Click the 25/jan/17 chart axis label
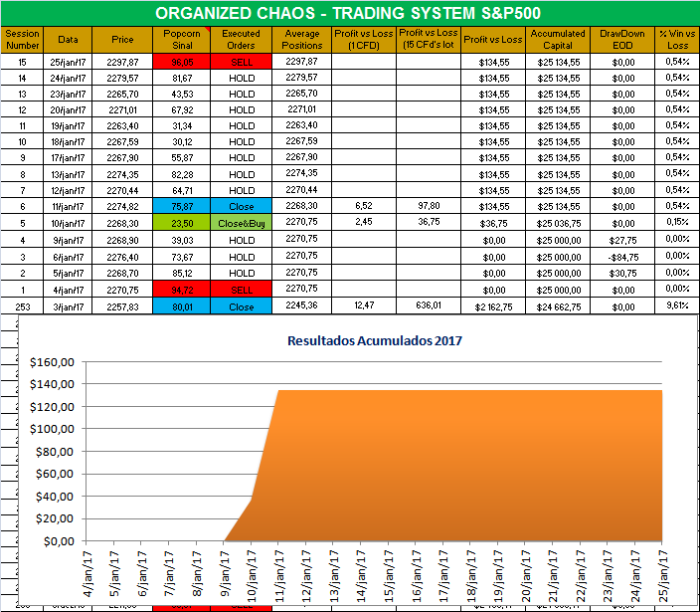The width and height of the screenshot is (700, 612). point(663,576)
